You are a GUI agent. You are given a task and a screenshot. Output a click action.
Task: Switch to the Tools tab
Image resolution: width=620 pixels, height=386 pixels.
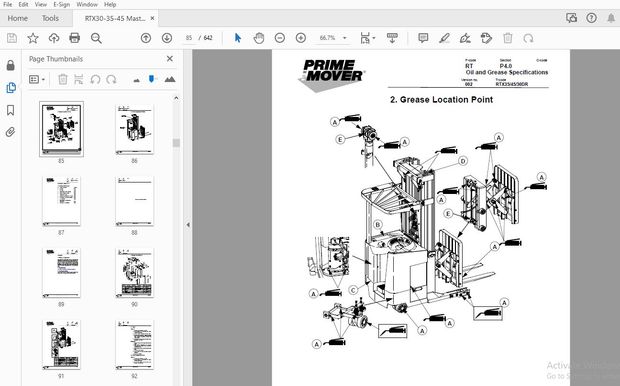50,18
